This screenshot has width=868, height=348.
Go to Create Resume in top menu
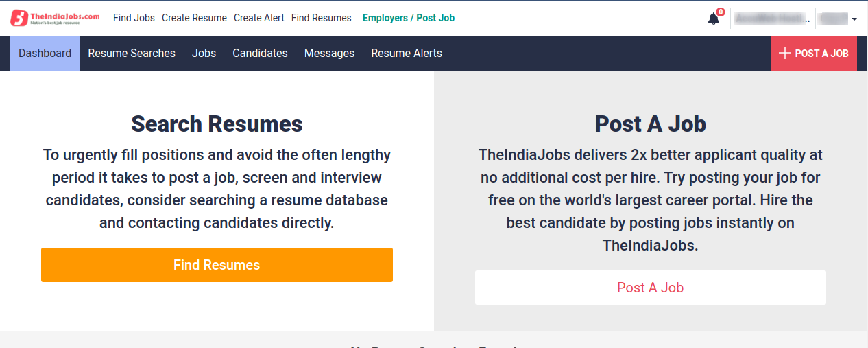[194, 18]
